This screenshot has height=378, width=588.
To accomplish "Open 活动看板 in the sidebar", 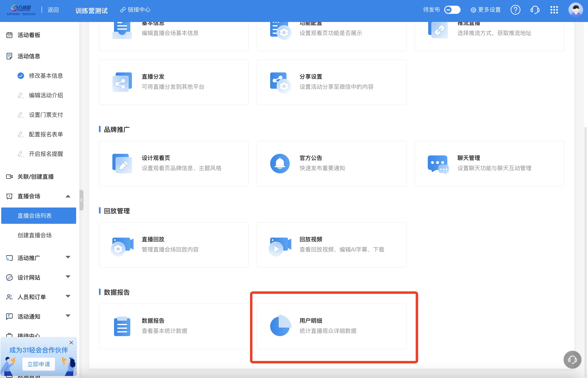I will pos(29,35).
